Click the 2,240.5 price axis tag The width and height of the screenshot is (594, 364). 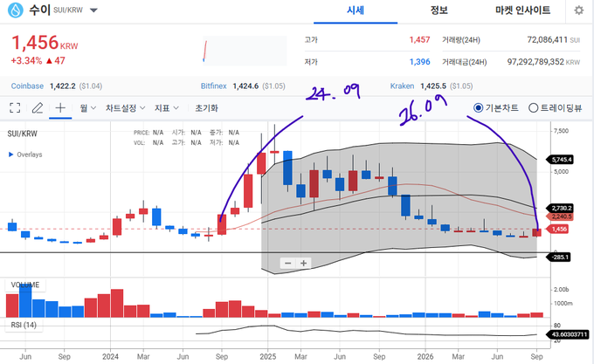[560, 216]
